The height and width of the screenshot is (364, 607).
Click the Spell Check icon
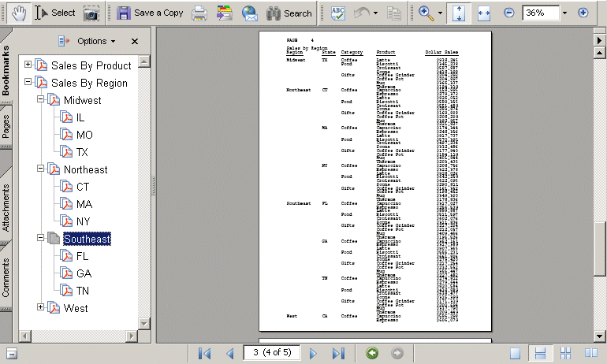pos(338,13)
